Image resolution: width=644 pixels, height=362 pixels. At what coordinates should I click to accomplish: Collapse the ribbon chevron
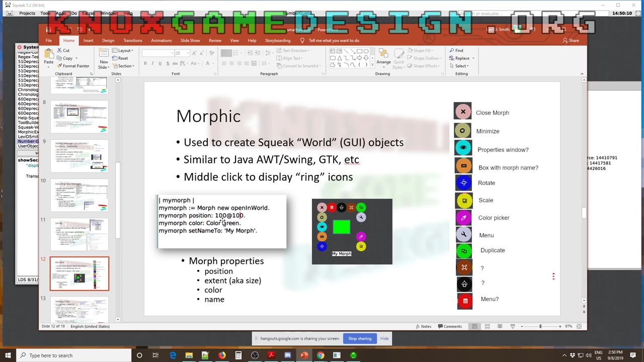pos(582,74)
